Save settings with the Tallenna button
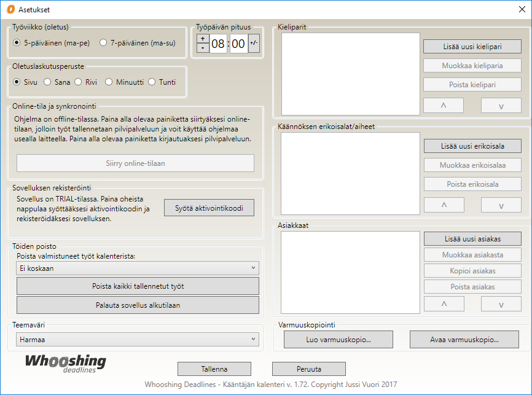Screen dimensions: 532x395 click(214, 369)
